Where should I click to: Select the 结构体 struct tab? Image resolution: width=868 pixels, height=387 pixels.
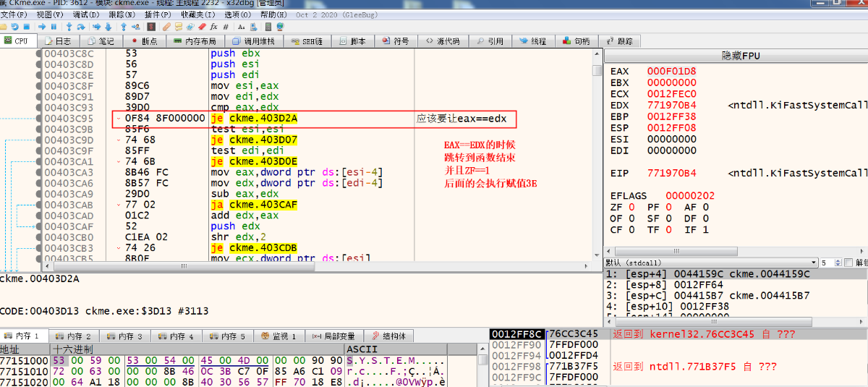[x=388, y=336]
